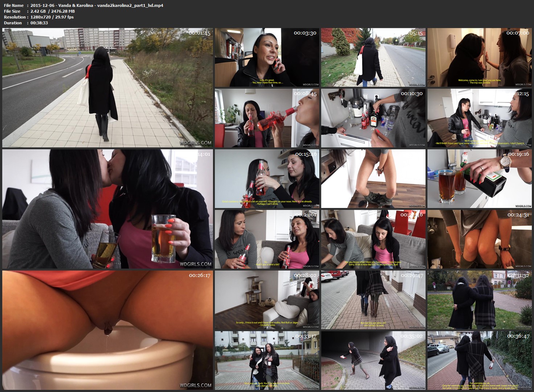Image resolution: width=534 pixels, height=392 pixels.
Task: Select the 00:33:17 street thumbnail
Action: tap(267, 360)
